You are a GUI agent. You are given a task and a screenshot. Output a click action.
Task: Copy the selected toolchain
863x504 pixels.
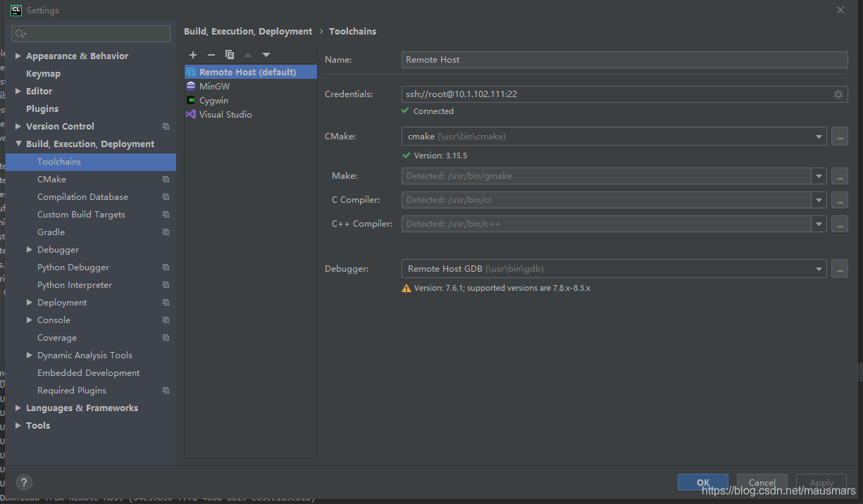(x=230, y=55)
